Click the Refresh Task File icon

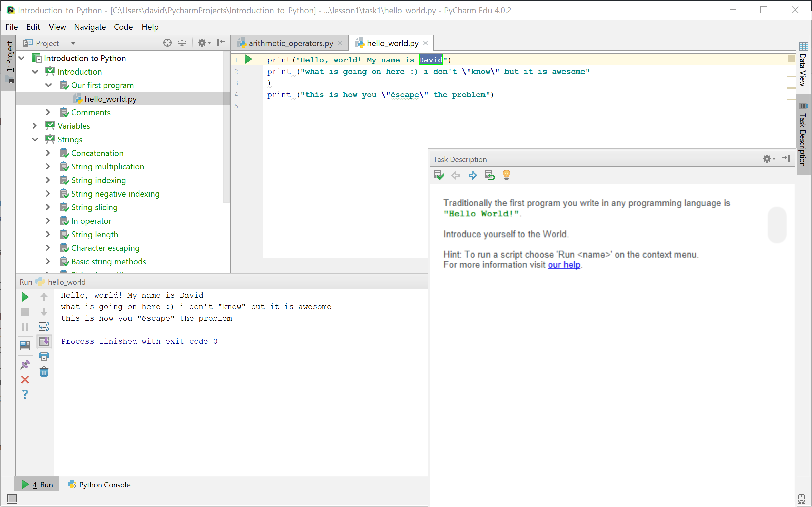tap(490, 175)
